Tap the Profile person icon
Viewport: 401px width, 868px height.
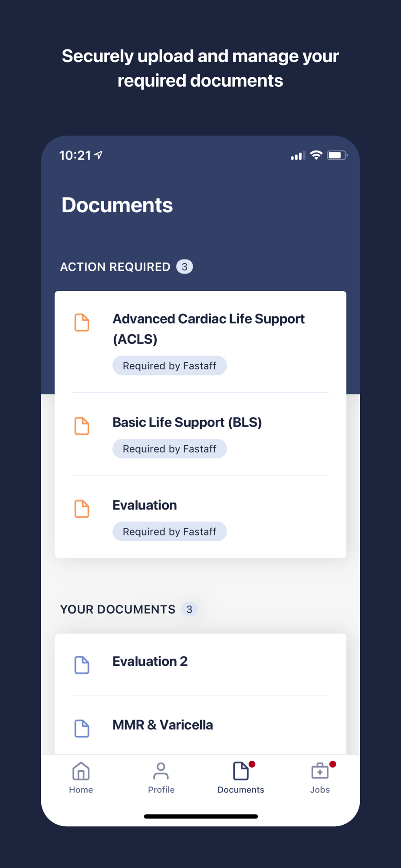click(161, 771)
